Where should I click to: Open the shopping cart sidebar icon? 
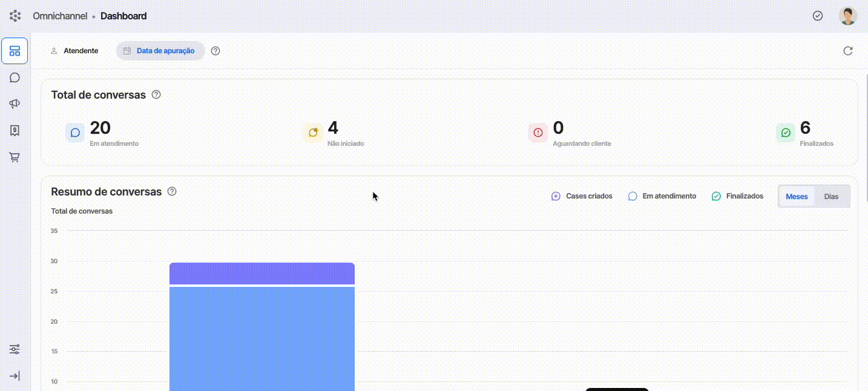tap(15, 157)
